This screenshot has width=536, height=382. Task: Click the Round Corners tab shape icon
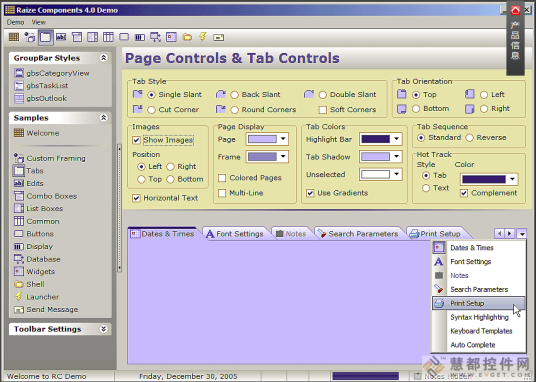pyautogui.click(x=221, y=109)
